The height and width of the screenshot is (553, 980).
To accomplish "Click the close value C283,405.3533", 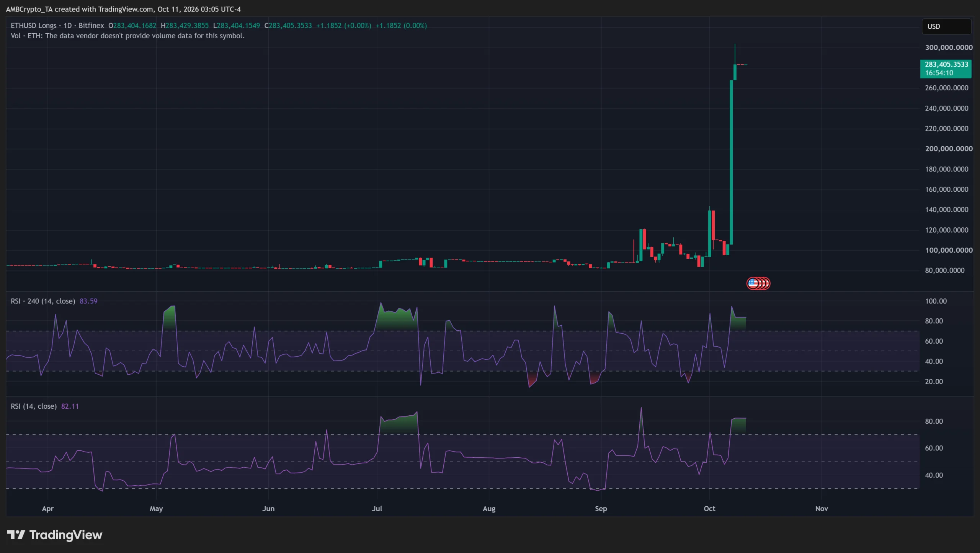I will tap(288, 26).
